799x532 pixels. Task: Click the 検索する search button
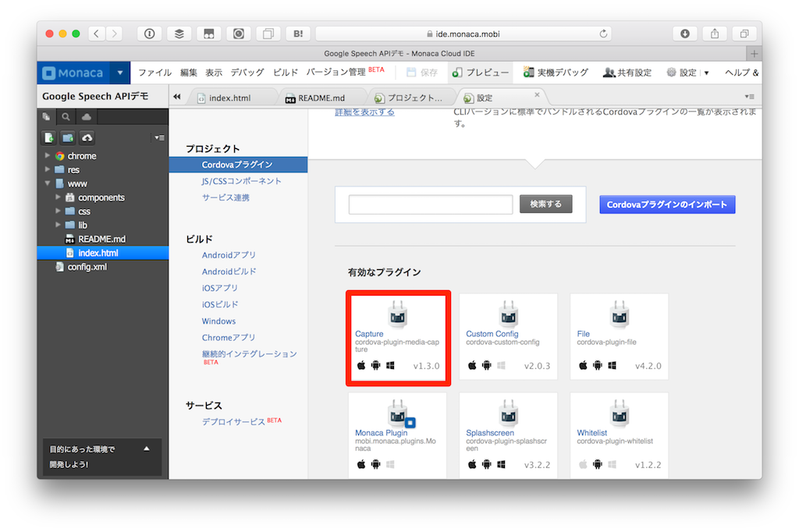pos(545,204)
